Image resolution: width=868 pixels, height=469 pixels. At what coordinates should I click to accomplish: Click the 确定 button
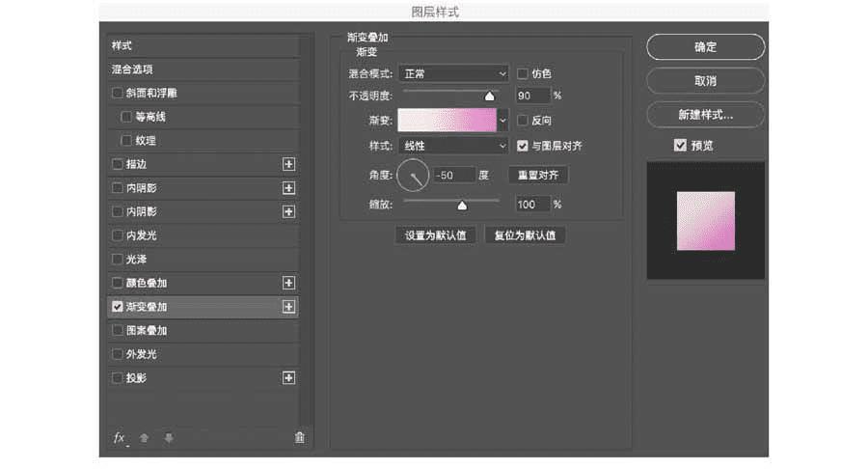[x=705, y=46]
